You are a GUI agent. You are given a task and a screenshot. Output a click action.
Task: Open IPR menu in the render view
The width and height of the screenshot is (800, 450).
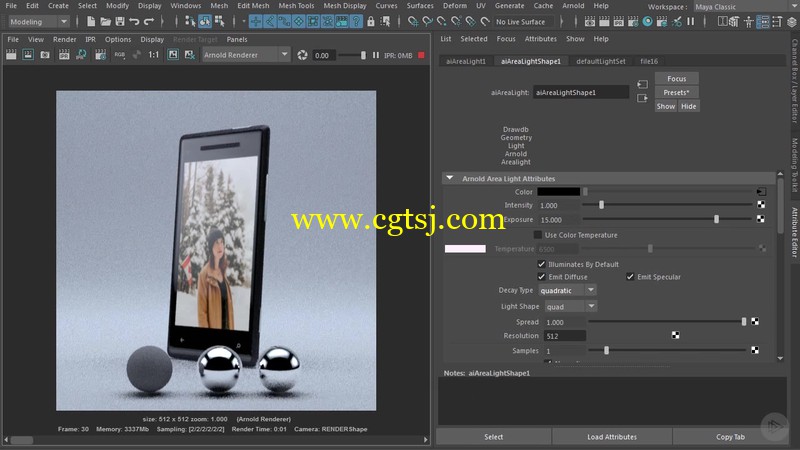(x=90, y=39)
